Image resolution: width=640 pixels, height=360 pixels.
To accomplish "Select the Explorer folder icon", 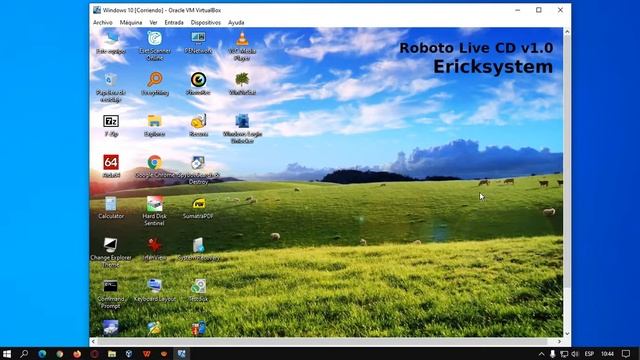I will click(x=154, y=125).
